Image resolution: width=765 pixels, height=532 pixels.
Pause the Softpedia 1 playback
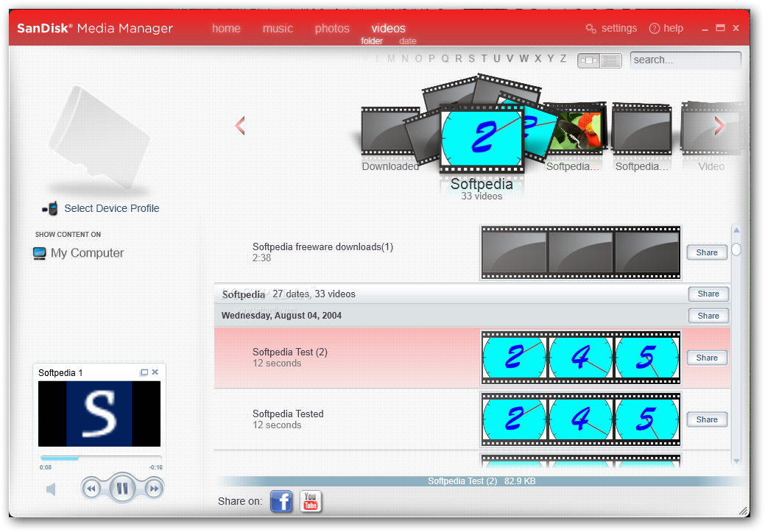point(122,488)
